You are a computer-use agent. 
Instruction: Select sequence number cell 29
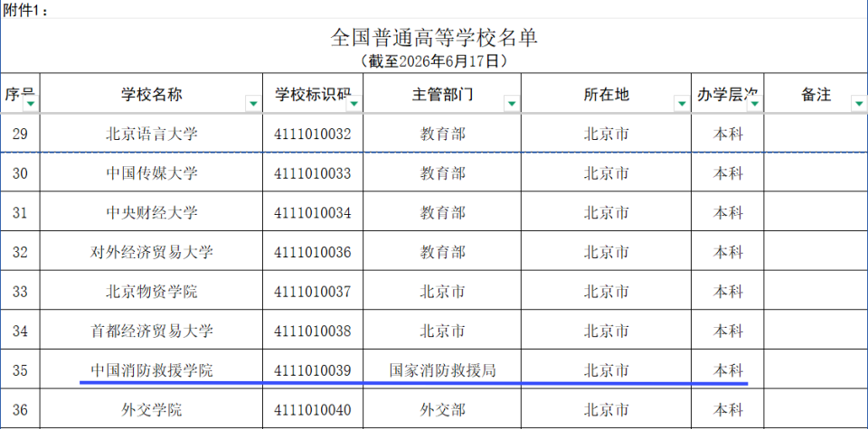[x=20, y=134]
